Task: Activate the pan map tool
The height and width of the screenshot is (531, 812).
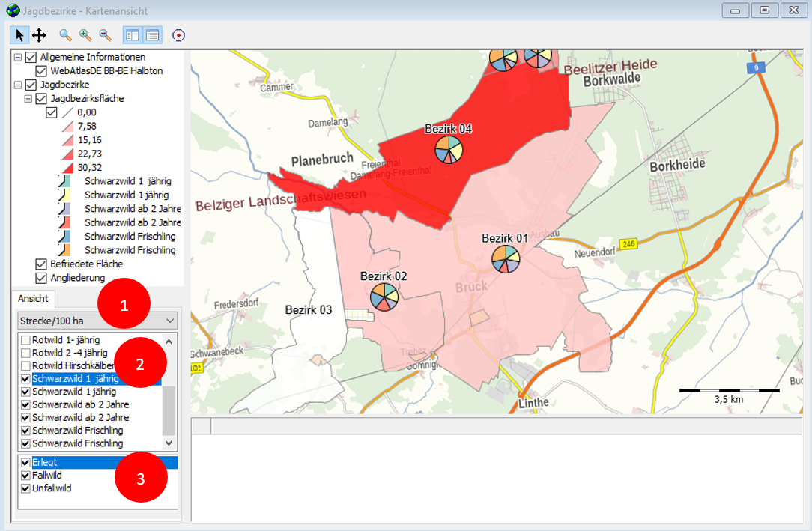Action: coord(39,35)
